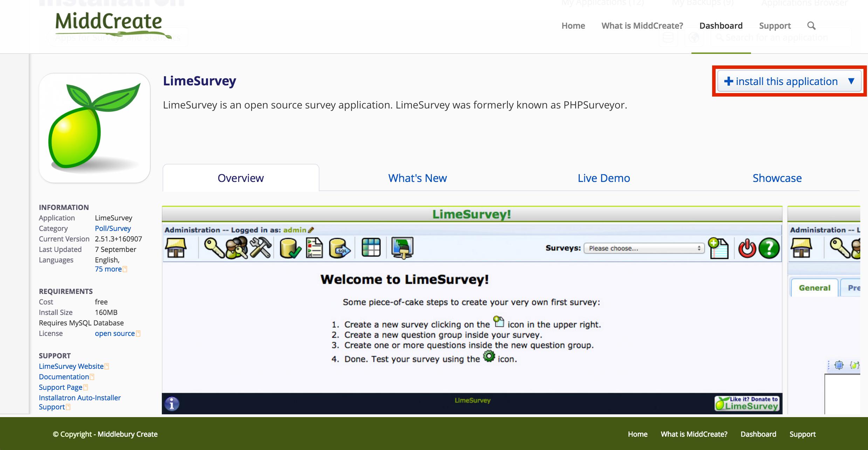Click the LimeSurvey lime logo thumbnail
868x450 pixels.
pyautogui.click(x=95, y=128)
